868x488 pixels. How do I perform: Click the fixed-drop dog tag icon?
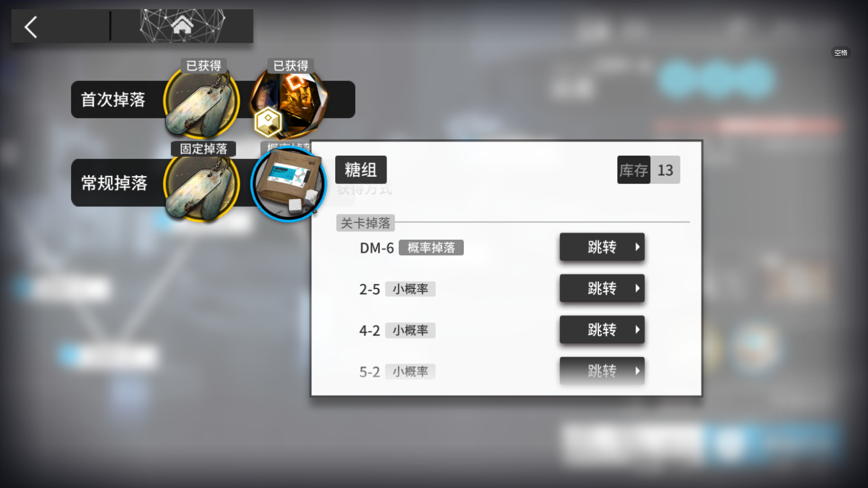pyautogui.click(x=201, y=186)
